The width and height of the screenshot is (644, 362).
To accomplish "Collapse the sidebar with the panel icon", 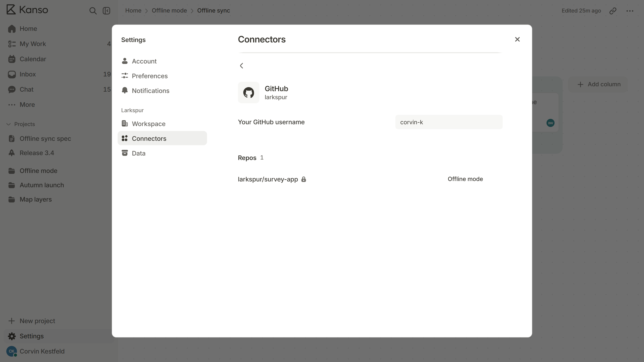I will pyautogui.click(x=106, y=11).
